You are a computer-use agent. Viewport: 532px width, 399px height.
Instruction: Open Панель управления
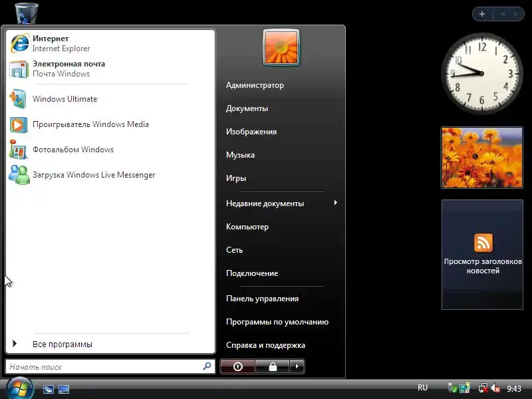tap(262, 299)
